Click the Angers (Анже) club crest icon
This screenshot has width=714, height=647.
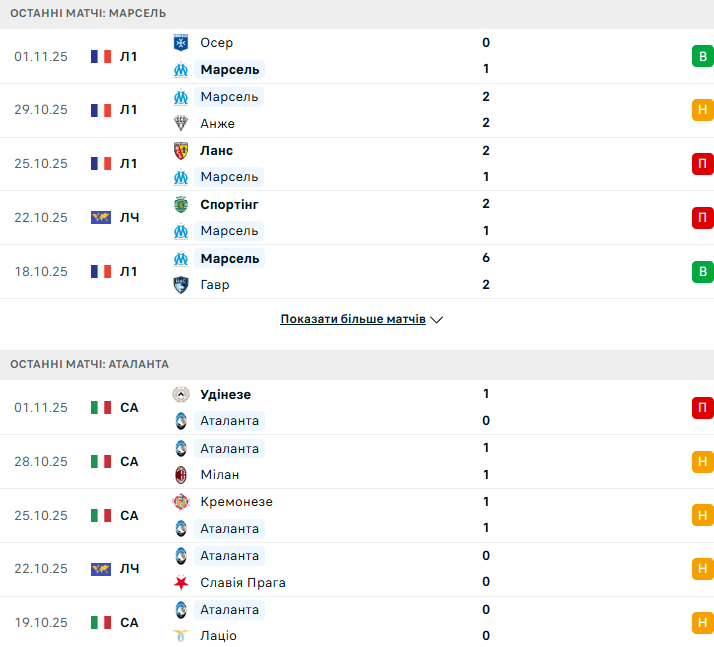181,123
